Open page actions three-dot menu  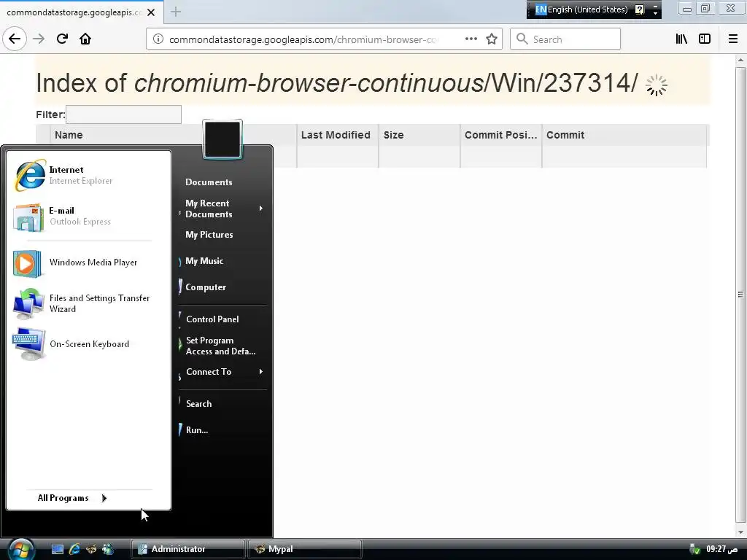[x=471, y=39]
